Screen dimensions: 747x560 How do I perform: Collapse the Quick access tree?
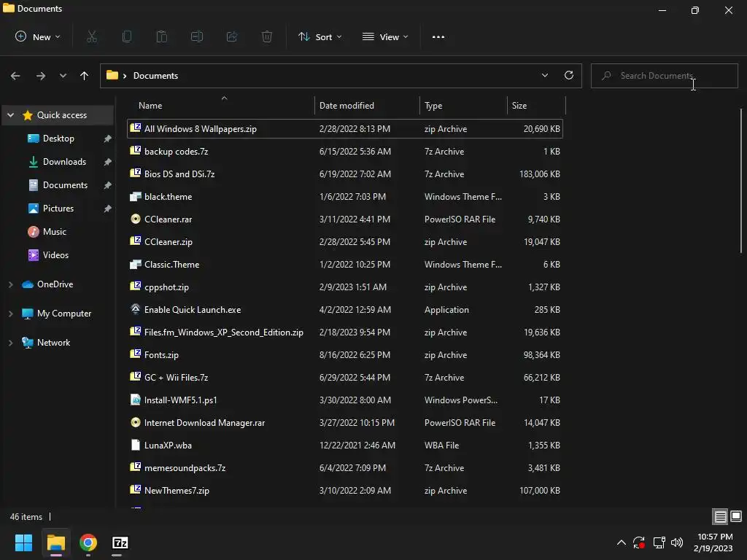(x=10, y=115)
